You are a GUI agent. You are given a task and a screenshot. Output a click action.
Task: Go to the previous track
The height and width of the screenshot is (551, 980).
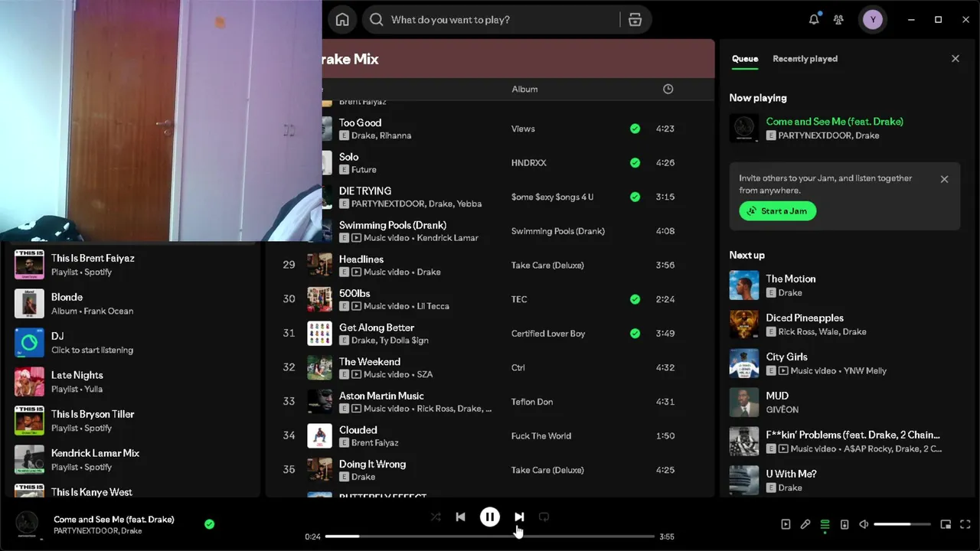460,517
